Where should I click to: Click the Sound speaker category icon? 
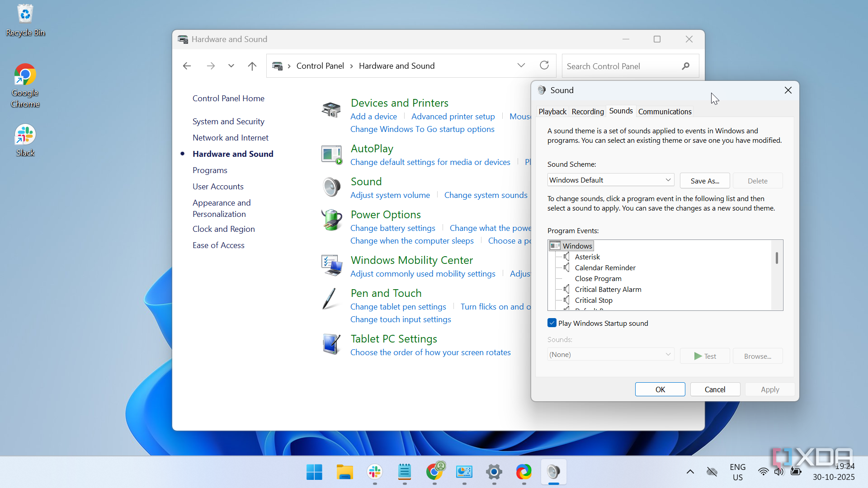(331, 187)
